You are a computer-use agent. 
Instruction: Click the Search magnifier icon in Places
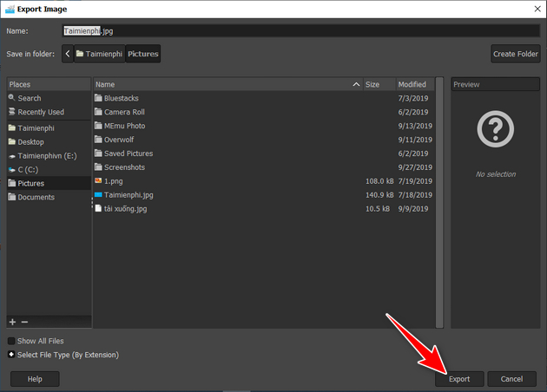coord(12,97)
